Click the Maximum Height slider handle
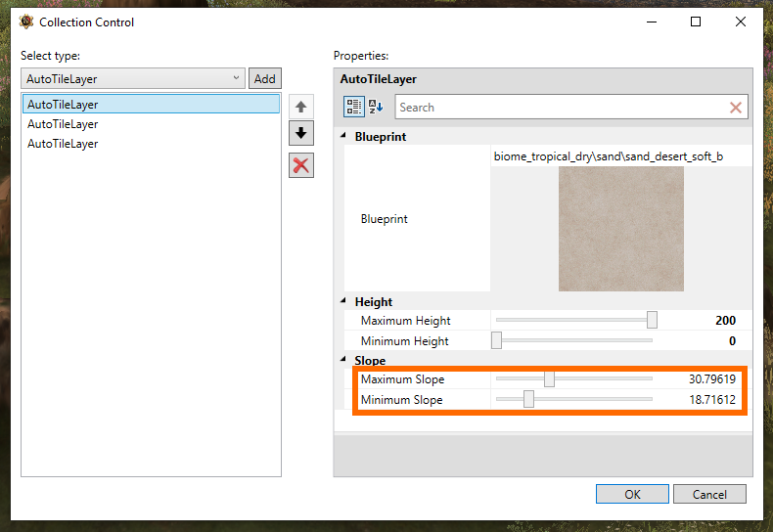This screenshot has height=532, width=773. pos(652,320)
